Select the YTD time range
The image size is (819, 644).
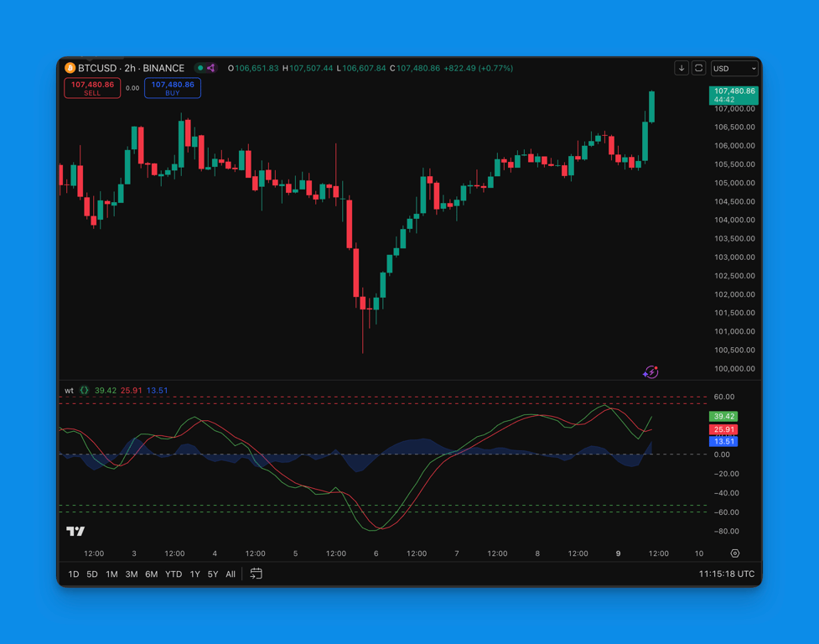[x=174, y=574]
